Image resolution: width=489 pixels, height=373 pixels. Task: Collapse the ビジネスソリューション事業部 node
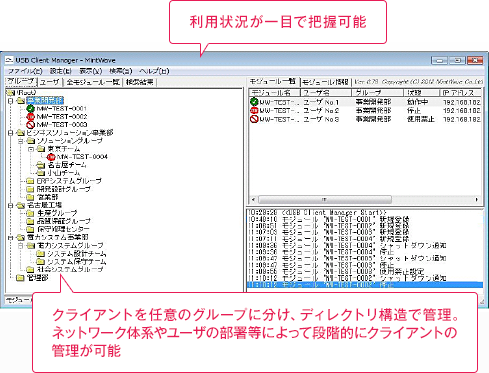[10, 133]
